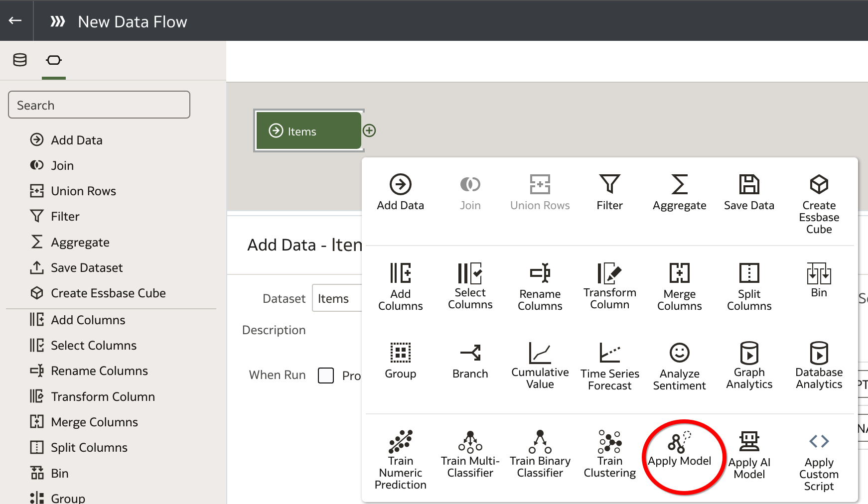The image size is (868, 504).
Task: Select the Filter step in the popup
Action: click(609, 192)
